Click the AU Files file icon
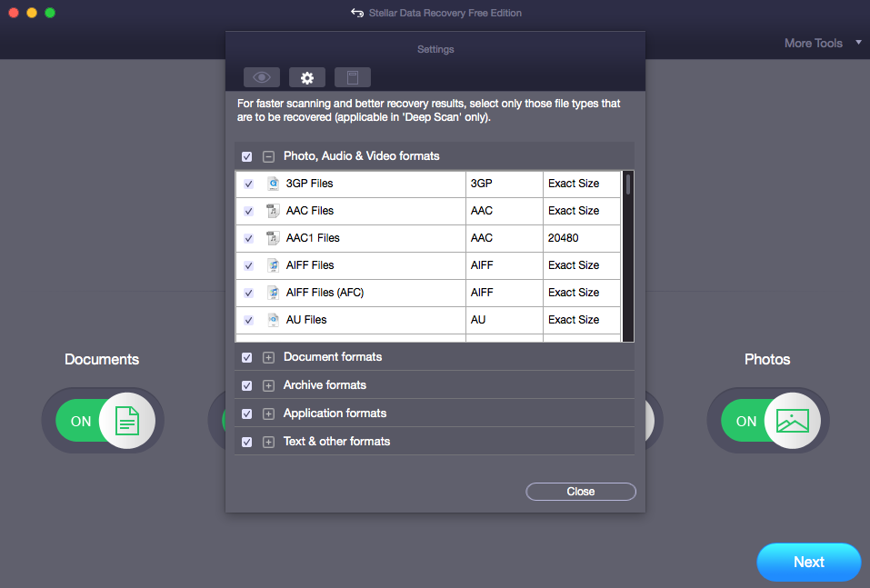 273,320
